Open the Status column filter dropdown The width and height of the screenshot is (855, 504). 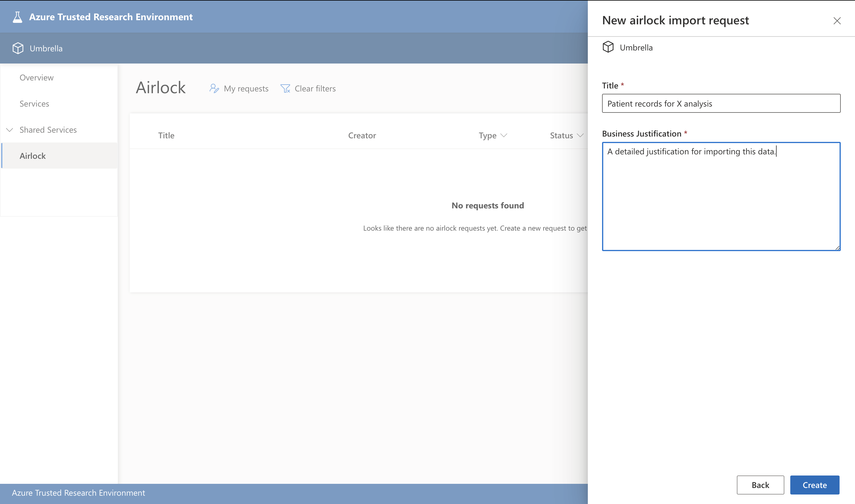[x=580, y=136]
